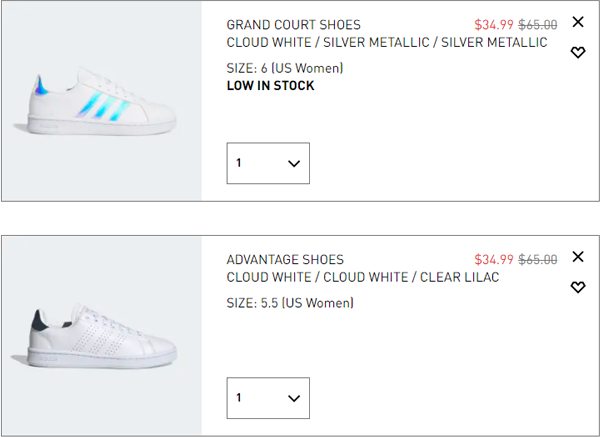The height and width of the screenshot is (437, 601).
Task: Open quantity dropdown for Advantage Shoes
Action: coord(268,398)
